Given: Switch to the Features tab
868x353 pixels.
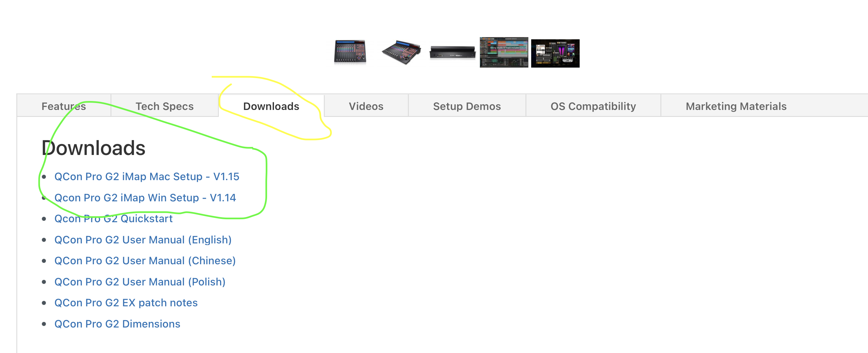Looking at the screenshot, I should tap(64, 106).
